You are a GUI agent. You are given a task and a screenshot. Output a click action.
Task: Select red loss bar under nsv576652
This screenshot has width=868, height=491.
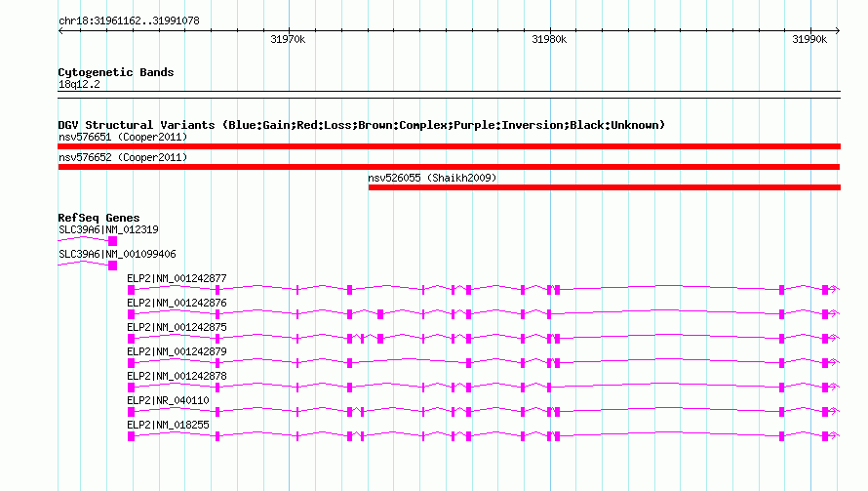click(x=449, y=167)
